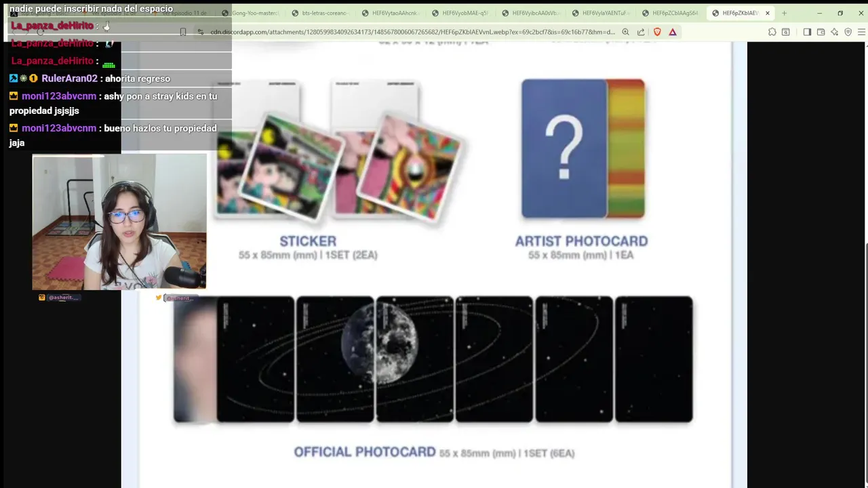The width and height of the screenshot is (868, 488).
Task: Open the Brave Wallet icon
Action: pos(821,32)
